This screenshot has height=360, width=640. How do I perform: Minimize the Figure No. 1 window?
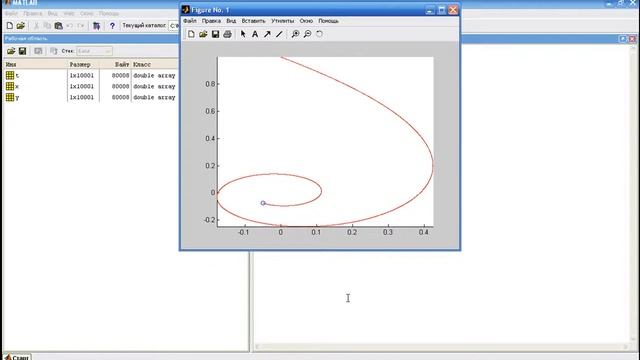(x=429, y=10)
